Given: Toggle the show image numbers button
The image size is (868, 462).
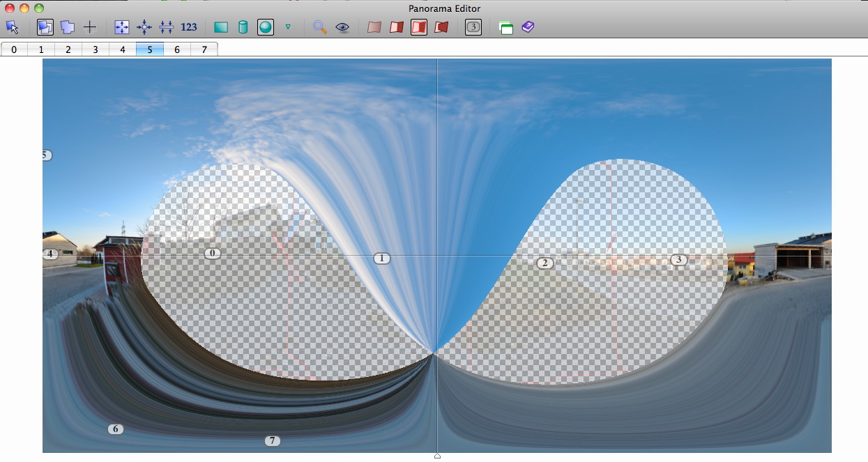Looking at the screenshot, I should coord(473,27).
